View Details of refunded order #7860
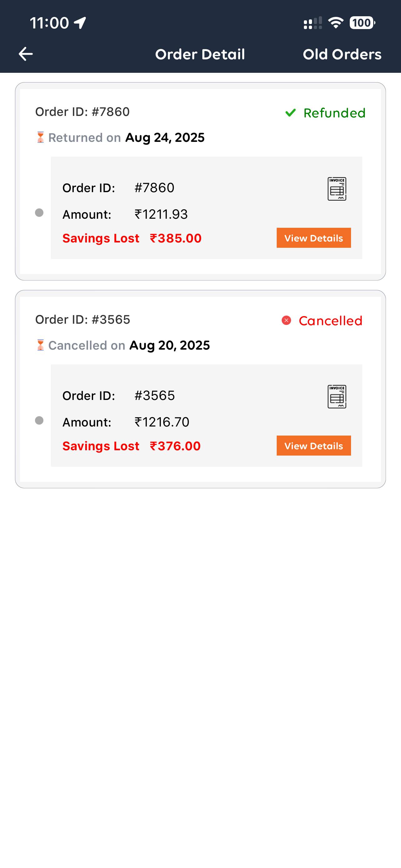 [314, 238]
